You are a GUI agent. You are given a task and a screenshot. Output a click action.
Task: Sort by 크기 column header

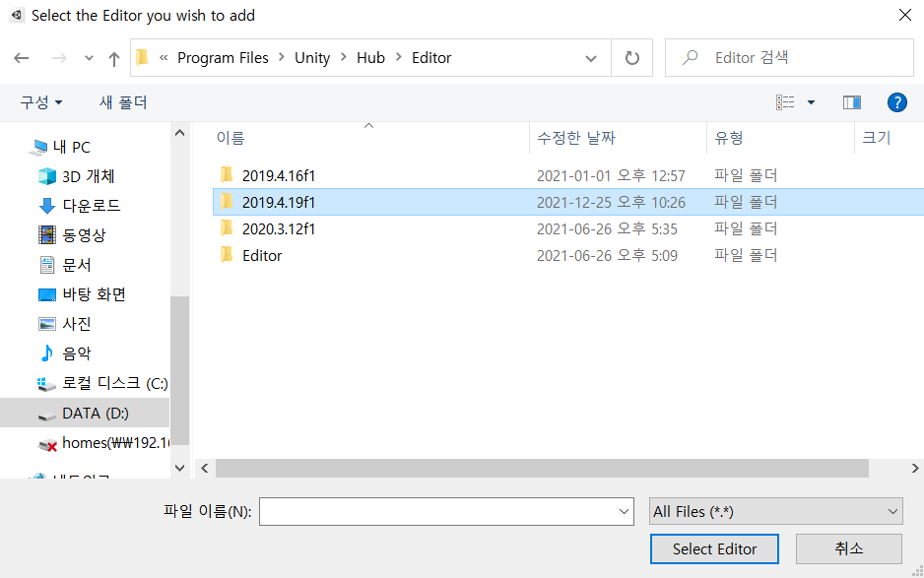[x=877, y=138]
